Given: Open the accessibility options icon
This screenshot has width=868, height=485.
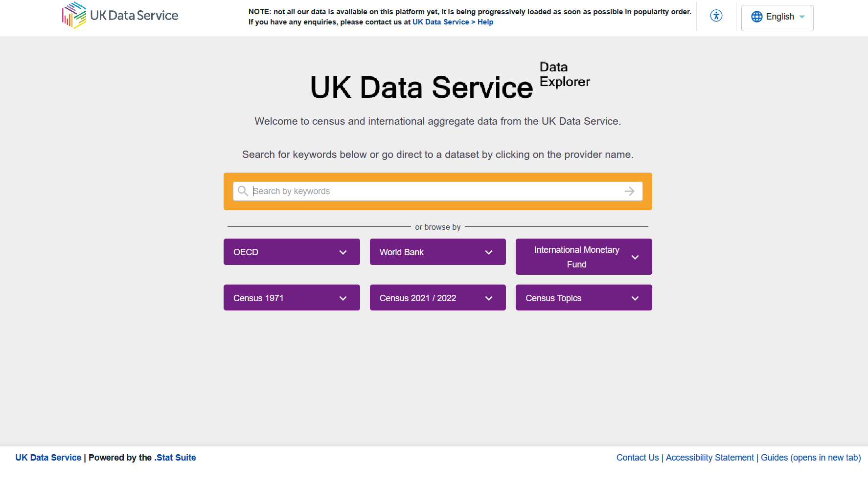Looking at the screenshot, I should (x=716, y=16).
